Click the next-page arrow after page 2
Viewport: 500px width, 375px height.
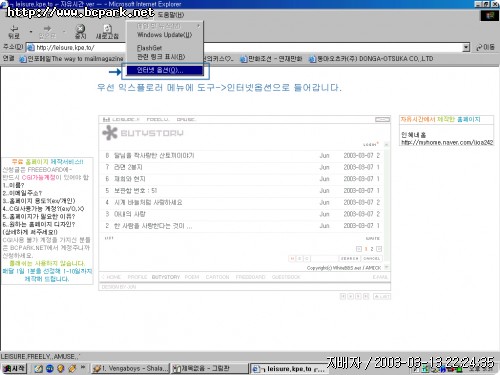click(379, 249)
